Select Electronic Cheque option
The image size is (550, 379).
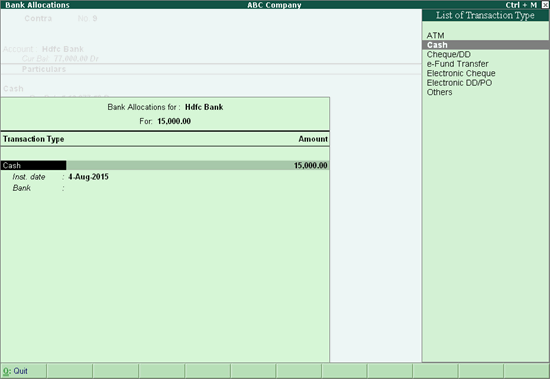(x=461, y=73)
